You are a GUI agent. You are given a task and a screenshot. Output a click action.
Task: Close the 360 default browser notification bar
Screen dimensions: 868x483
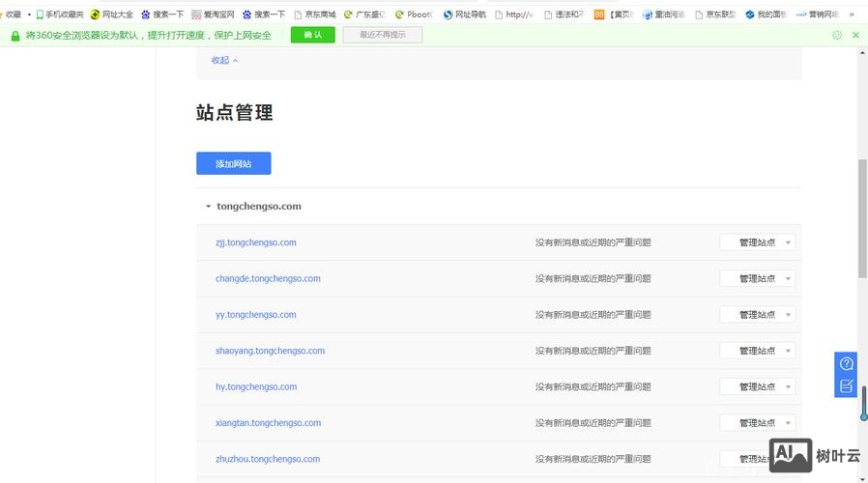tap(855, 35)
